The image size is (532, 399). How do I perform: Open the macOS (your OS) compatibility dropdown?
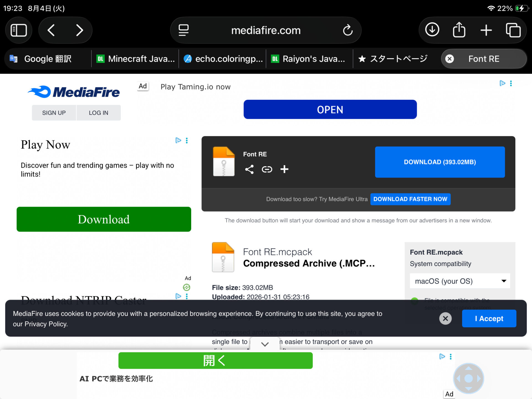(460, 281)
